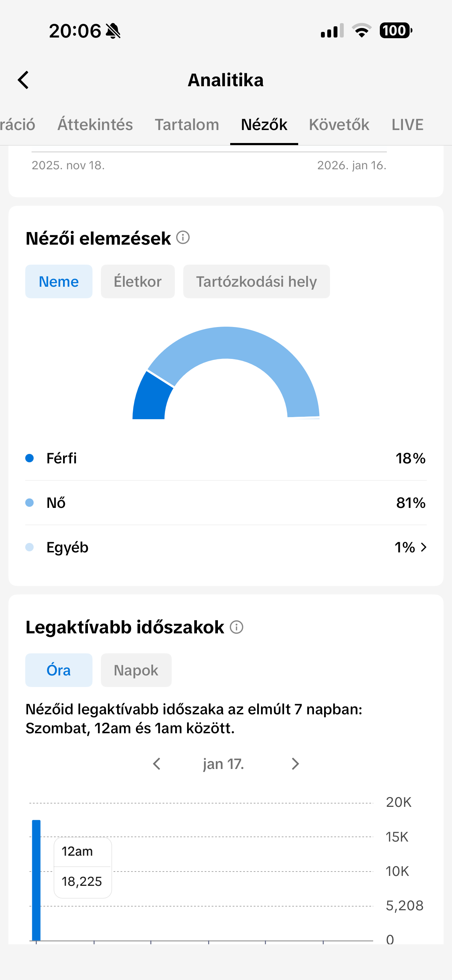The height and width of the screenshot is (980, 452).
Task: Select the Tartózkodási hely filter button
Action: coord(256,281)
